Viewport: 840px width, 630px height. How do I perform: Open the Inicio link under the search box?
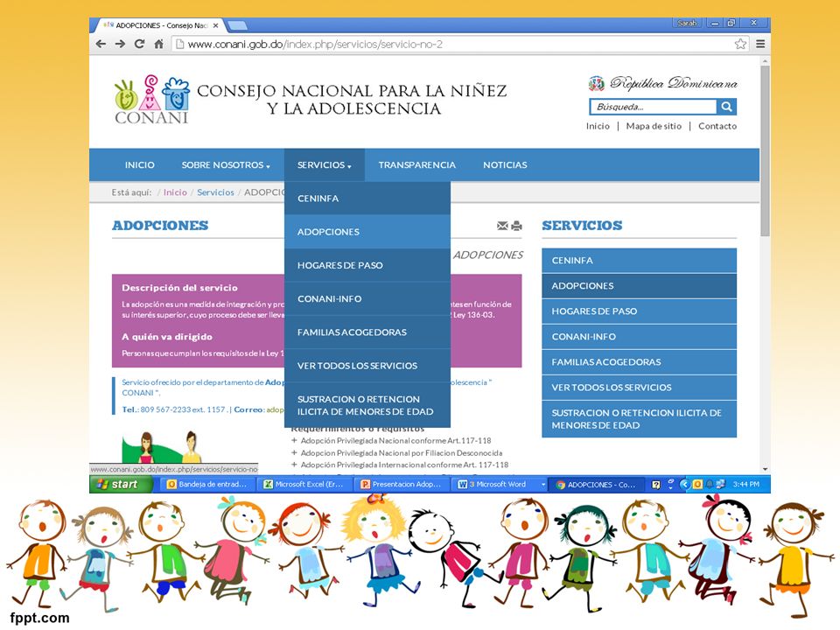pos(598,126)
